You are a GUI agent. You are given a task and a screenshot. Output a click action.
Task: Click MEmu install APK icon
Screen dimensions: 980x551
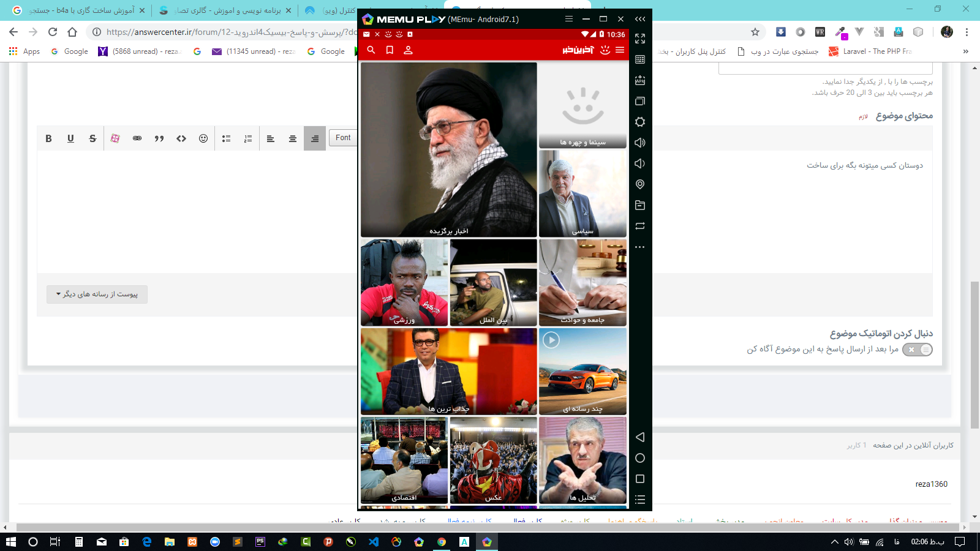pyautogui.click(x=640, y=80)
